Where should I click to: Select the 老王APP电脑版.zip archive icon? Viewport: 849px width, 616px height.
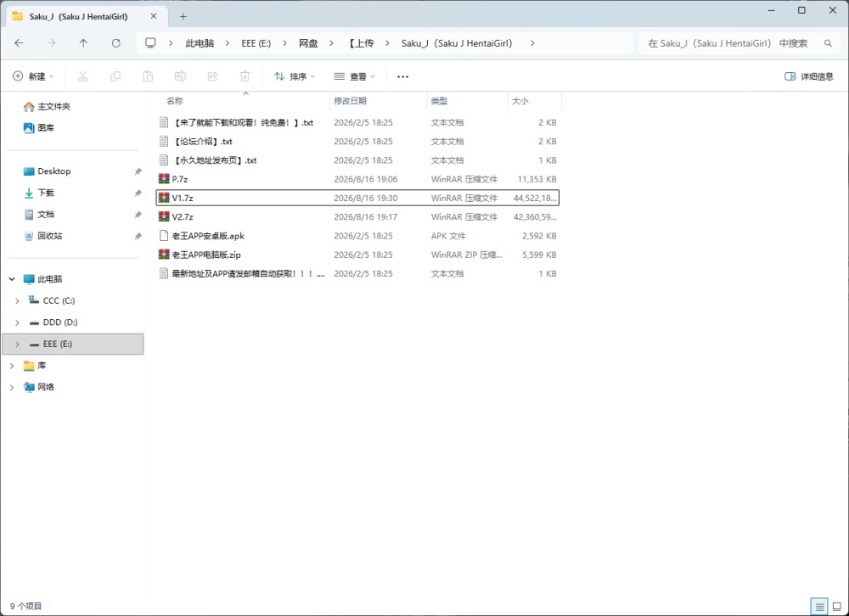164,255
